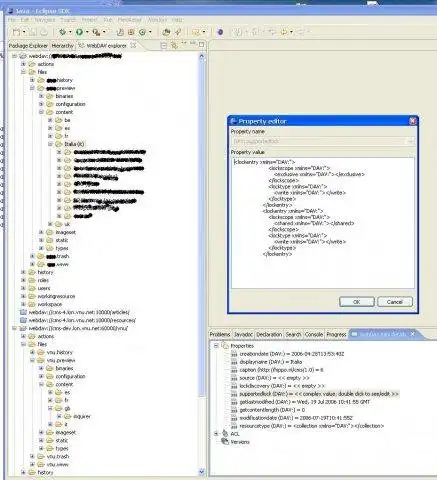Switch to the Package Explorer tab

[28, 46]
